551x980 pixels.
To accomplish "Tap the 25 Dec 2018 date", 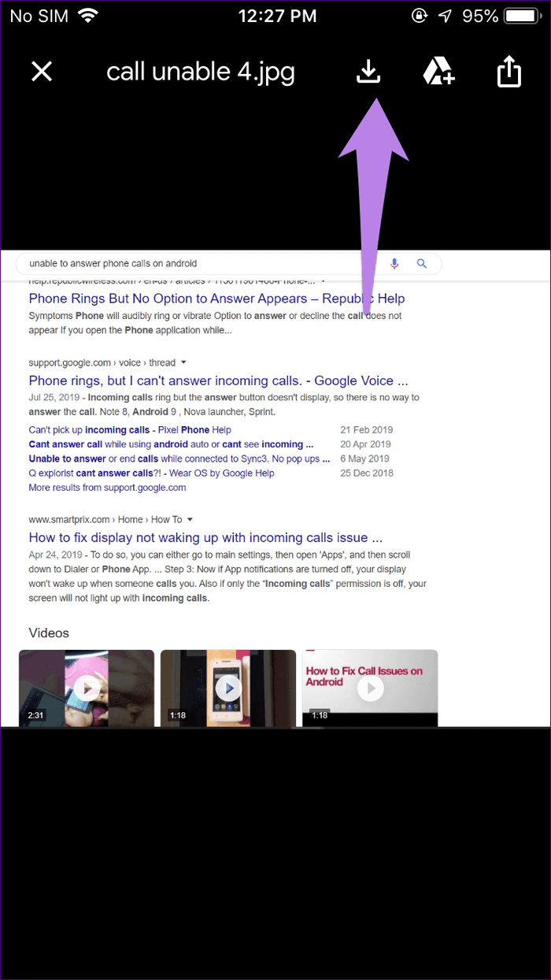I will click(x=367, y=473).
